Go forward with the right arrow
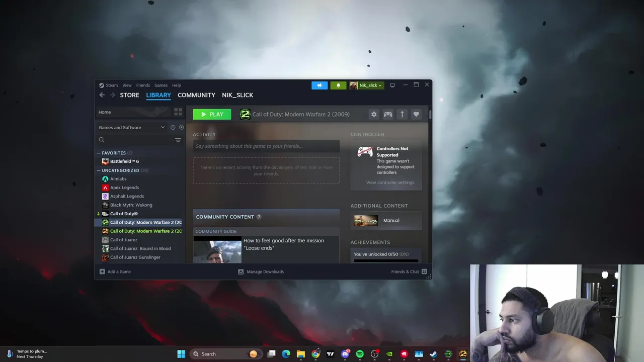The image size is (644, 362). click(113, 95)
